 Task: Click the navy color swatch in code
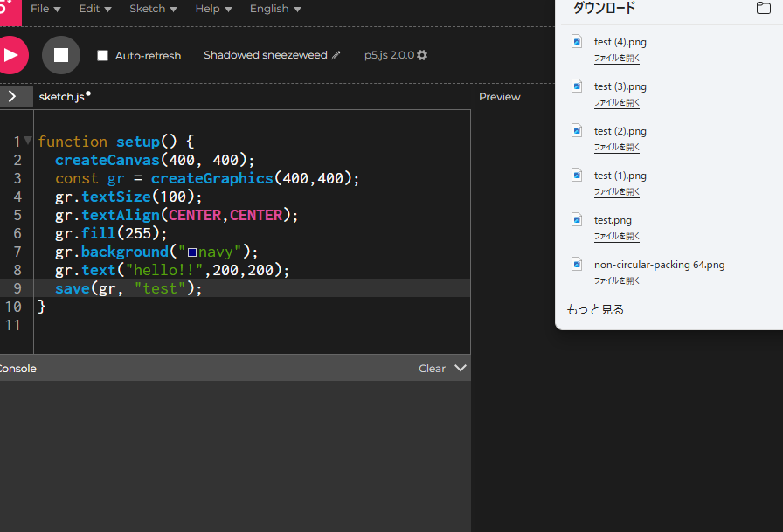click(191, 252)
